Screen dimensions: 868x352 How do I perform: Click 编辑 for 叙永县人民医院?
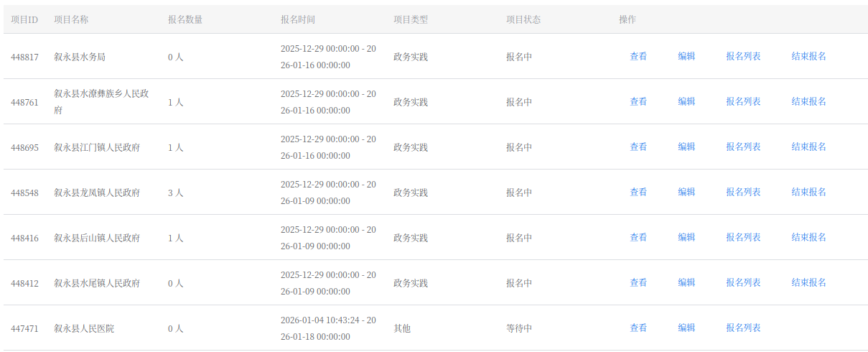click(686, 328)
